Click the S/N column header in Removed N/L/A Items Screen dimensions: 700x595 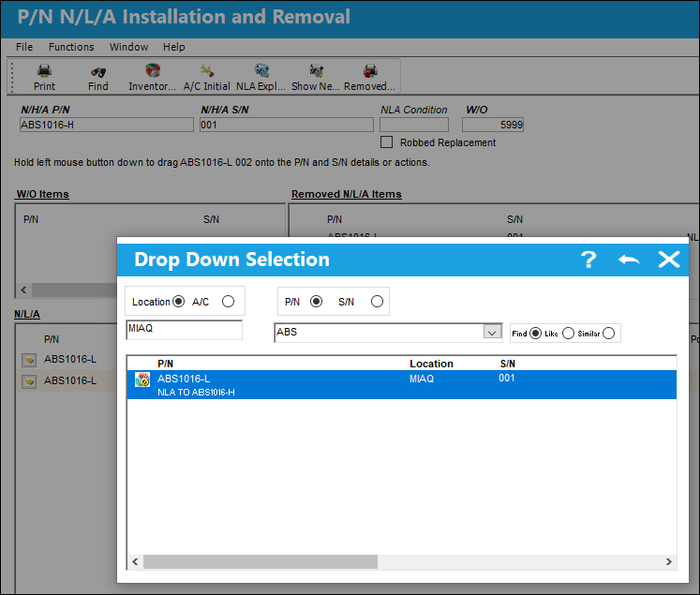click(514, 219)
